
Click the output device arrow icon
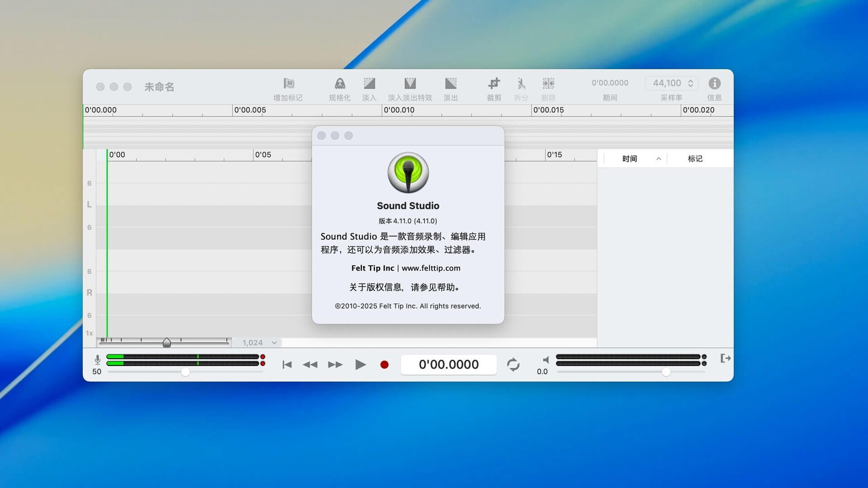725,358
